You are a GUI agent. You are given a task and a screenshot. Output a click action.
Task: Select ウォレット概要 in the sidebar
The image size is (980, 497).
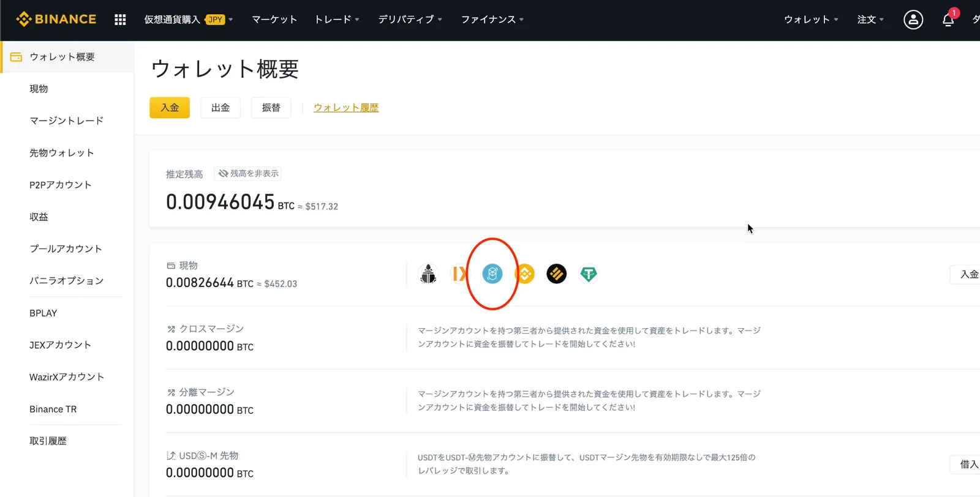(67, 57)
